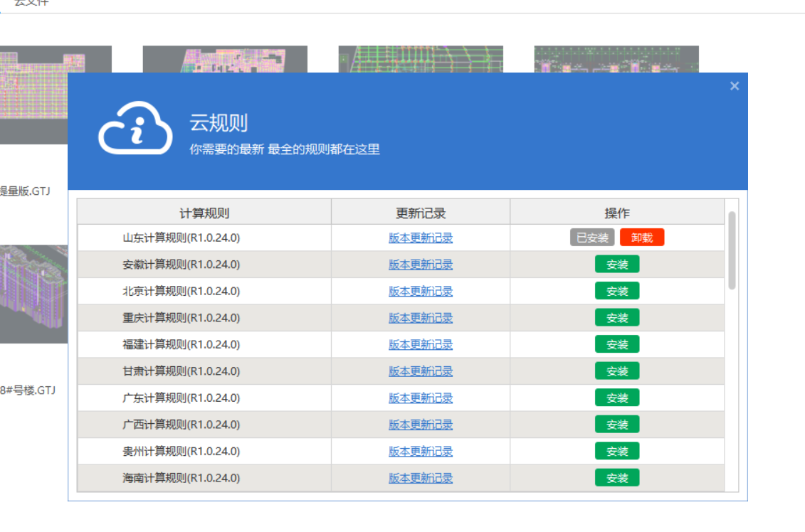
Task: Click the cloud info icon
Action: coord(135,128)
